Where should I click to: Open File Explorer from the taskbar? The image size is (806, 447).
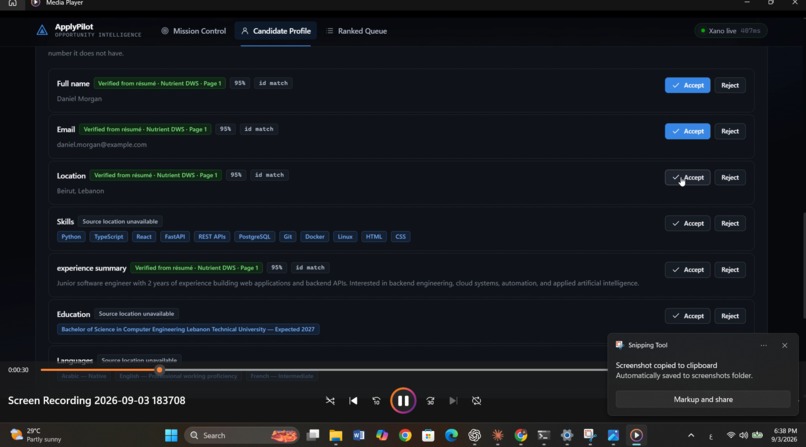coord(336,435)
